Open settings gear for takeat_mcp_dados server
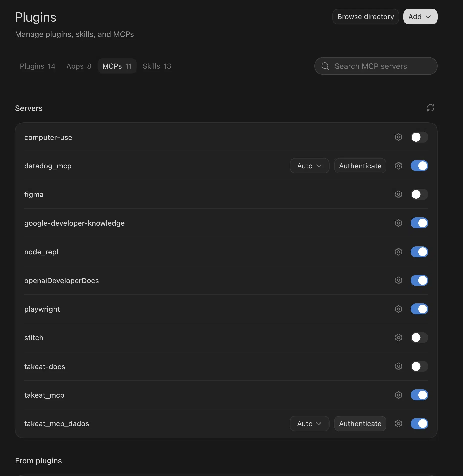This screenshot has width=463, height=476. (x=398, y=423)
